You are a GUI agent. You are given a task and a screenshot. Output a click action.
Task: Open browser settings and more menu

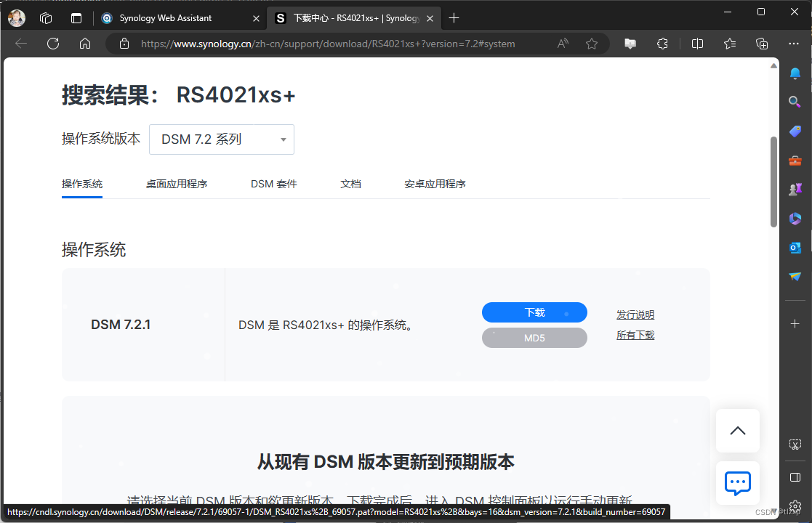pyautogui.click(x=794, y=44)
